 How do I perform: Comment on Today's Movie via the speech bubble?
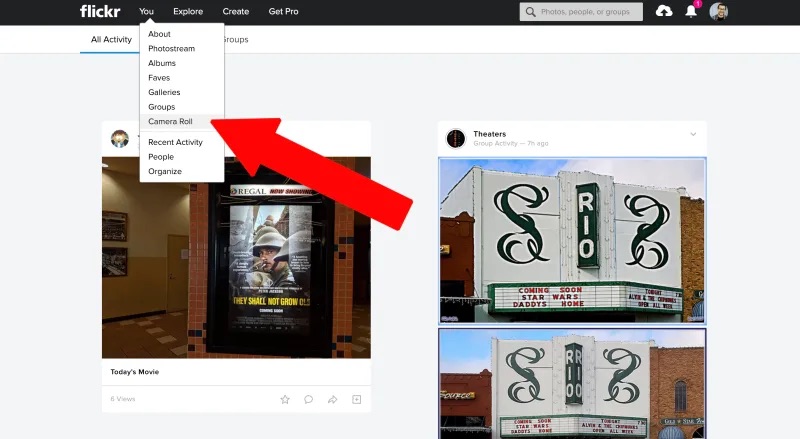pyautogui.click(x=309, y=399)
